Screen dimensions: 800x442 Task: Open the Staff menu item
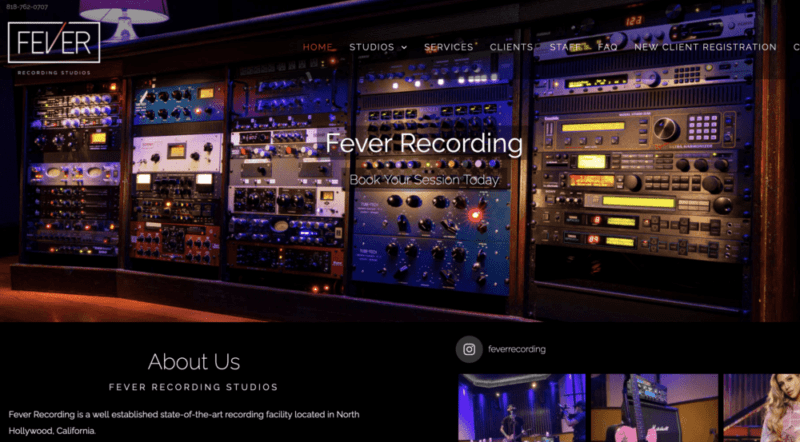pyautogui.click(x=565, y=47)
